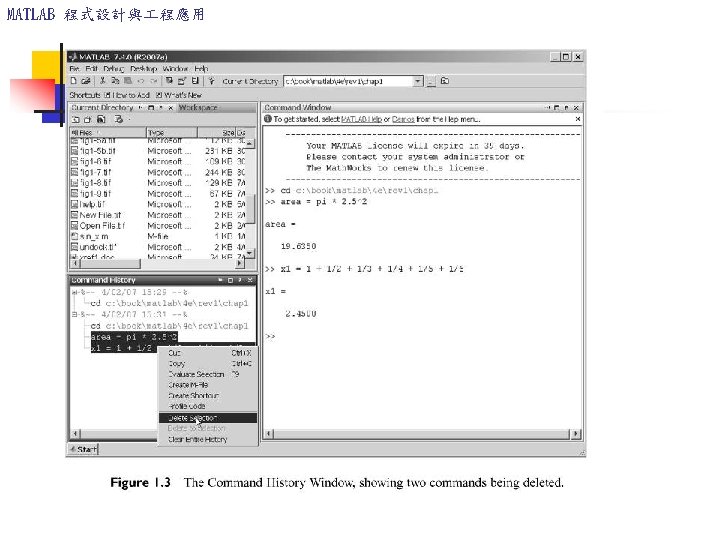Choose Profile Code in the context menu
The width and height of the screenshot is (720, 540).
tap(208, 406)
